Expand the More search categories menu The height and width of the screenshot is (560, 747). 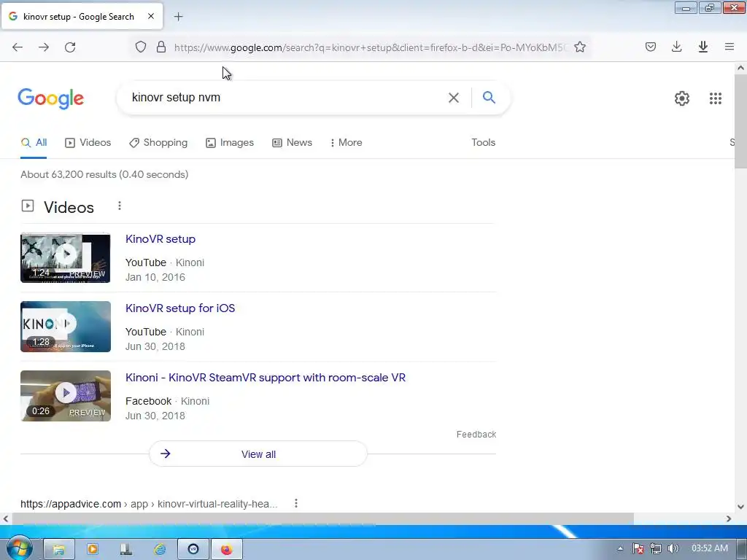tap(347, 142)
